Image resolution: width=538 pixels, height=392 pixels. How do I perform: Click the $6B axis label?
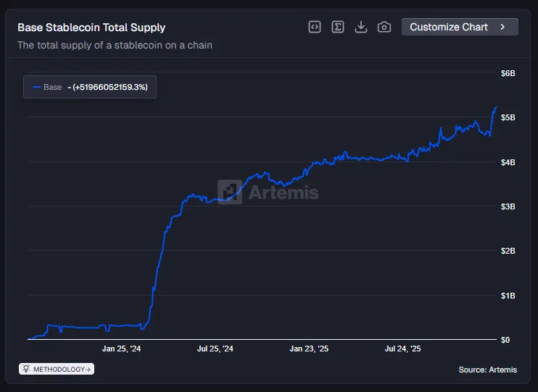508,73
